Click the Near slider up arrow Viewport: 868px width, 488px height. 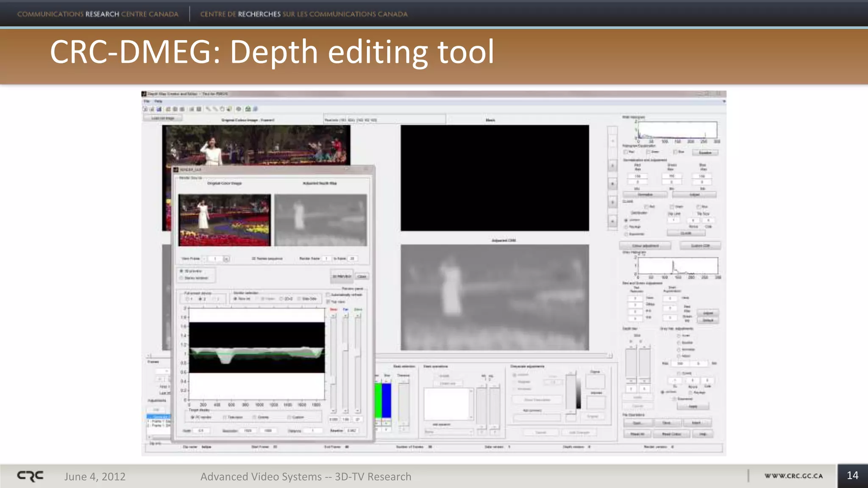click(334, 316)
